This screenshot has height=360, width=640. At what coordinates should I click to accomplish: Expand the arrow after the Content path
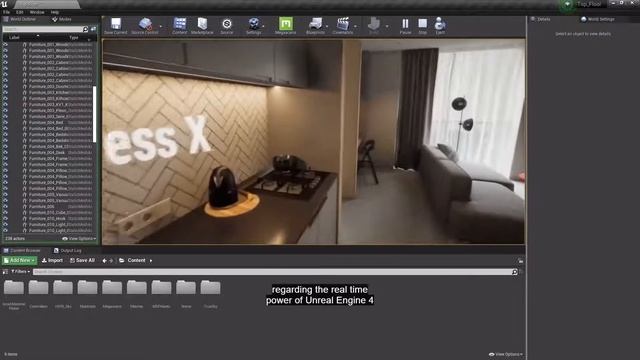tap(151, 260)
